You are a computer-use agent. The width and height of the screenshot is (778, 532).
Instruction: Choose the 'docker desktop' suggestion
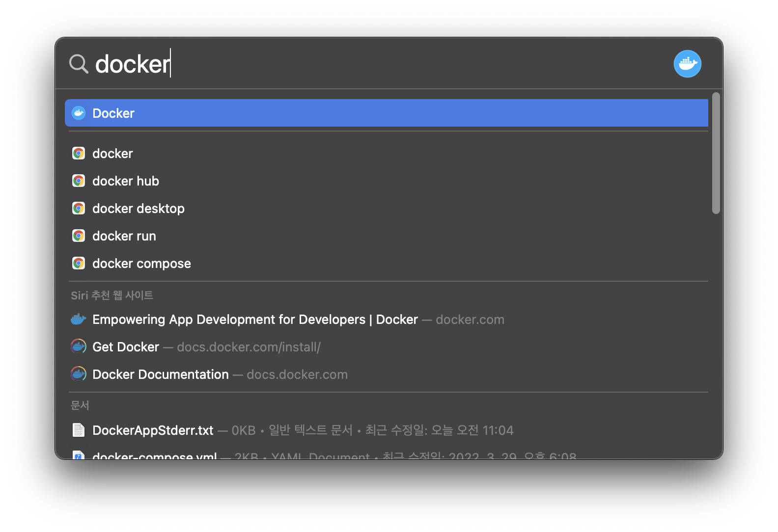point(387,209)
